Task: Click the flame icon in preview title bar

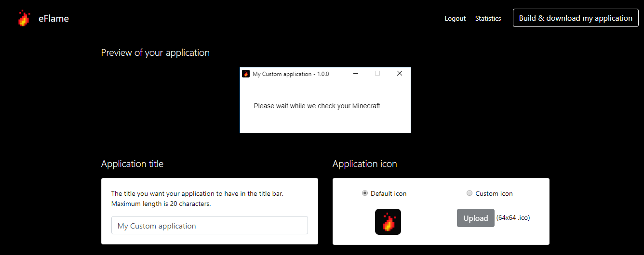Action: [x=246, y=74]
